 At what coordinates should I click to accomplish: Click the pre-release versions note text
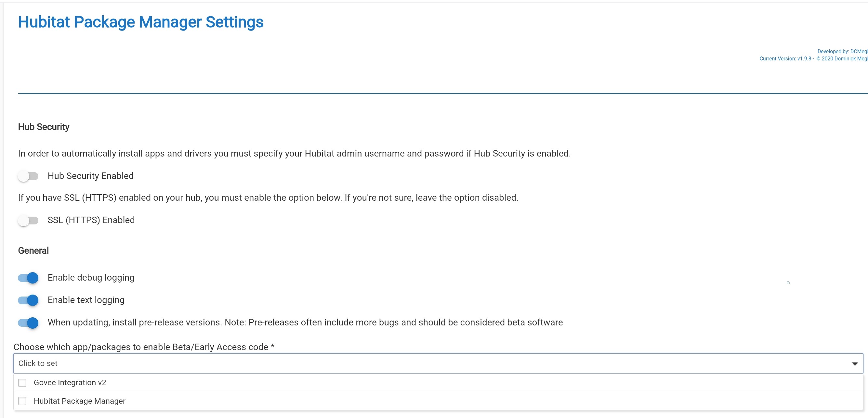(305, 323)
